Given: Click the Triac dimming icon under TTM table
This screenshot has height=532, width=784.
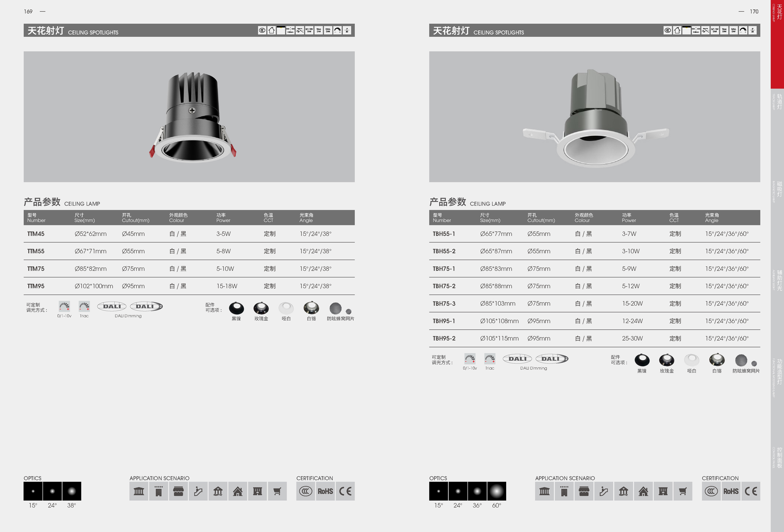Looking at the screenshot, I should click(x=84, y=307).
